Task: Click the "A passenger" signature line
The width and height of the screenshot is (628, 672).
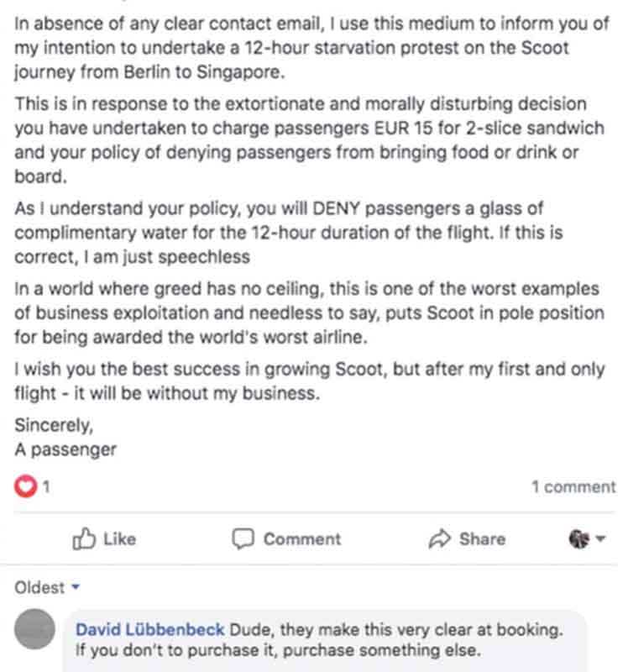Action: pos(65,449)
